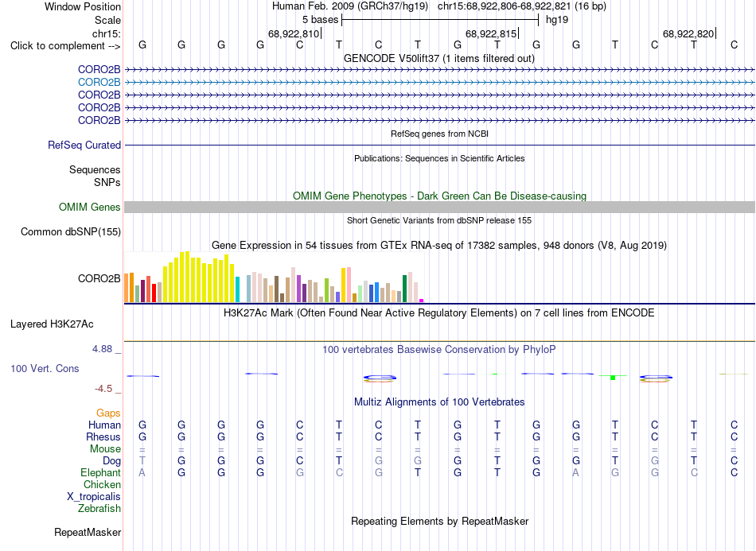
Task: Click the magenta bar ending GTEx chart
Action: tap(422, 301)
